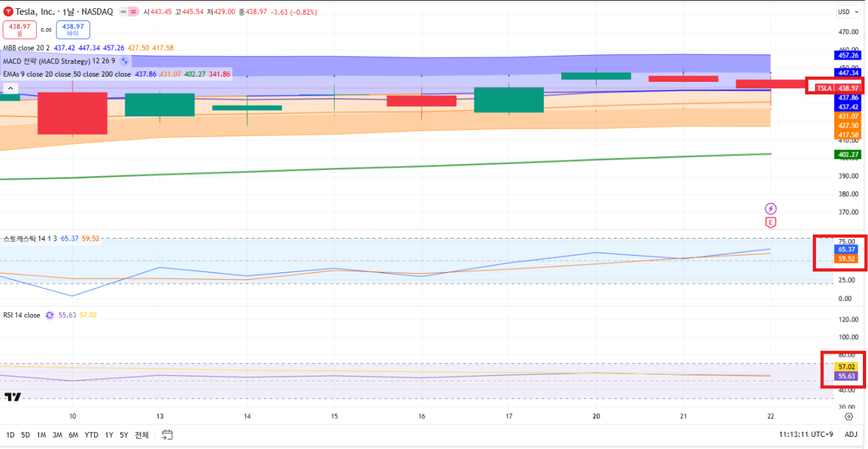Click the MACD Strategy sparkle icon
Screen dimensions: 868x449
click(124, 61)
